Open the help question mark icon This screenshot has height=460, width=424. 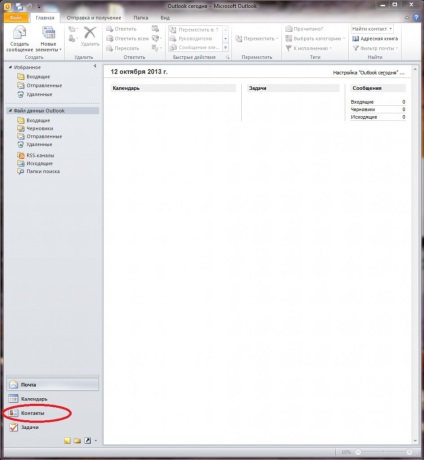click(416, 18)
